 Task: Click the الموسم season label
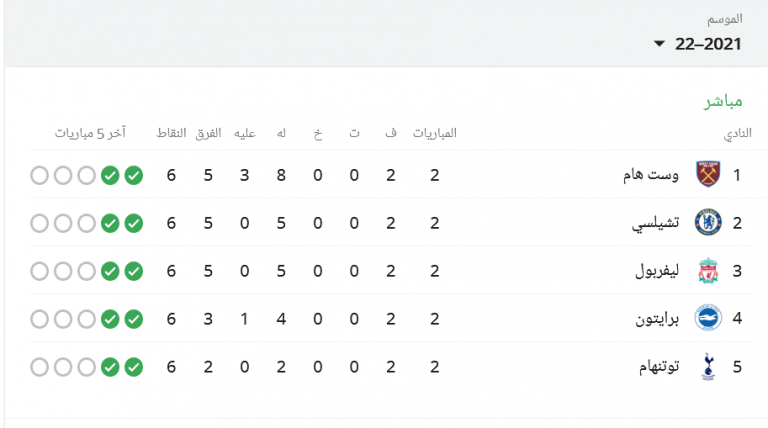(x=724, y=19)
